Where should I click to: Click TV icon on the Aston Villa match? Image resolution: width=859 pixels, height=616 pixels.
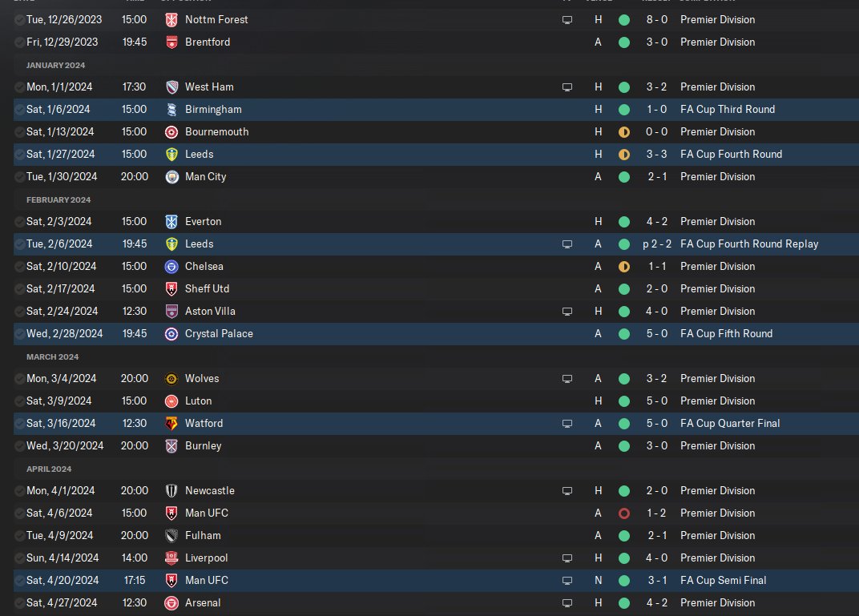[x=567, y=311]
